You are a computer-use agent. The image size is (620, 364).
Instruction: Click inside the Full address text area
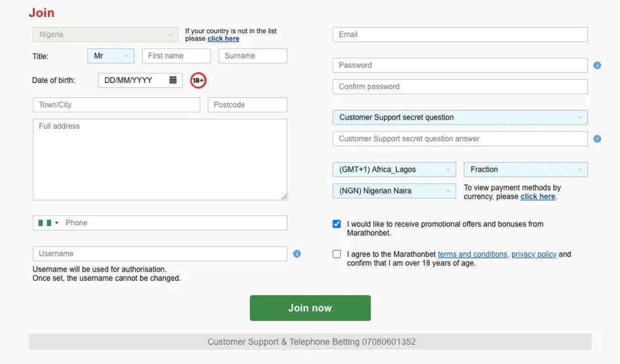(160, 160)
